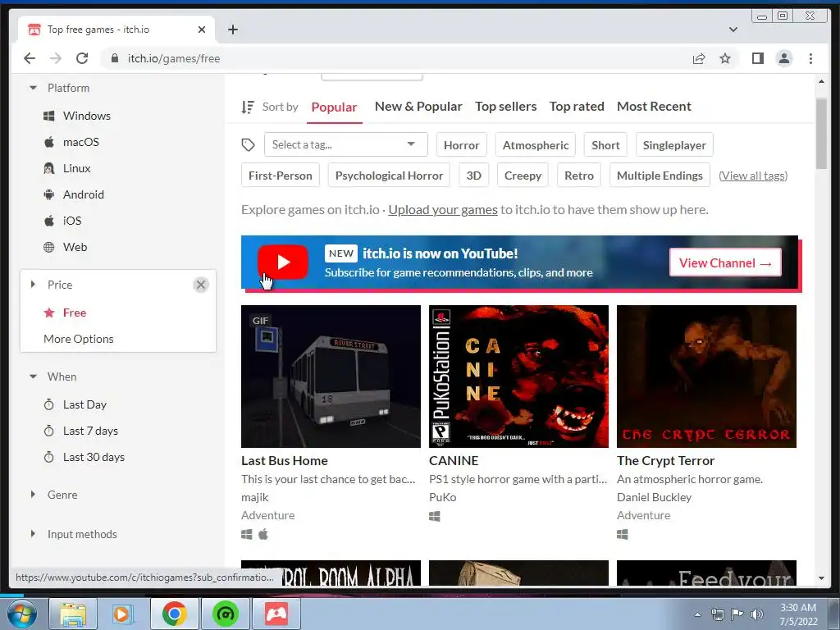Open Last Bus Home game thumbnail

pyautogui.click(x=331, y=377)
